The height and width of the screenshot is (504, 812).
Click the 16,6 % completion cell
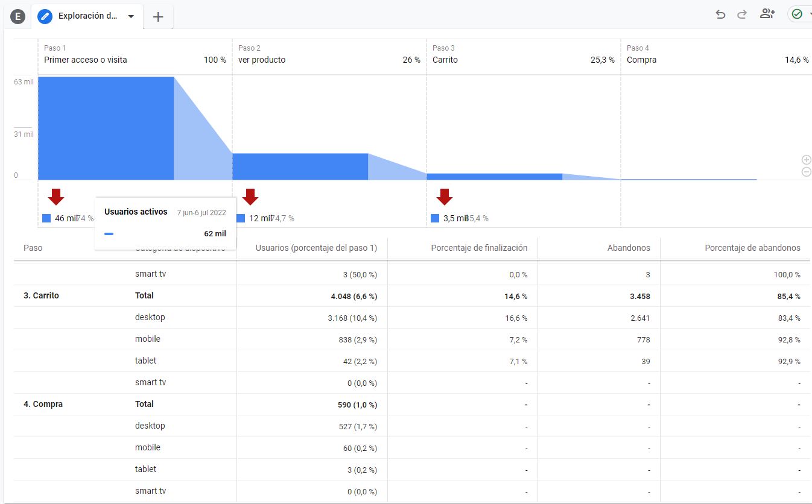pyautogui.click(x=516, y=318)
